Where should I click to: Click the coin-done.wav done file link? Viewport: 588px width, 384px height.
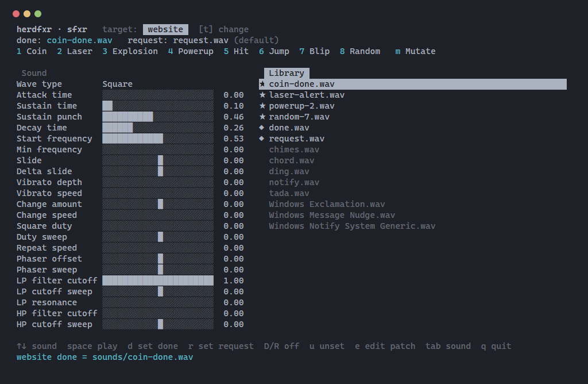pos(79,40)
